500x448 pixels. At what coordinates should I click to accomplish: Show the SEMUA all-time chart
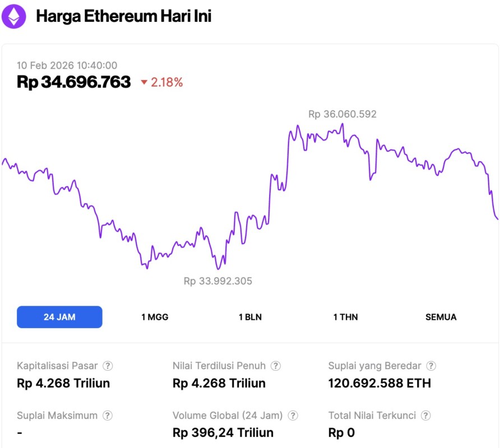(441, 317)
